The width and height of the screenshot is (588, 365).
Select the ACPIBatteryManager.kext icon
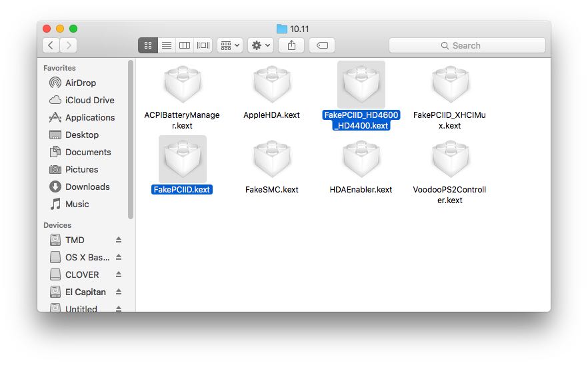pyautogui.click(x=183, y=85)
